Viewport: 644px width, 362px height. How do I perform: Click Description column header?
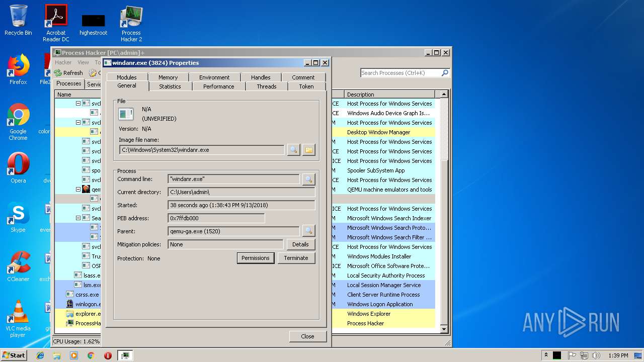(390, 95)
